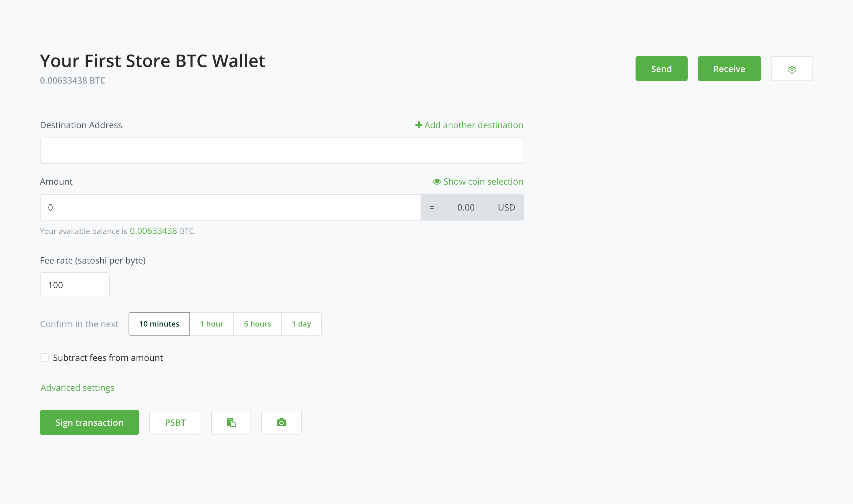Select 1 day confirmation tab
853x504 pixels.
pyautogui.click(x=301, y=323)
